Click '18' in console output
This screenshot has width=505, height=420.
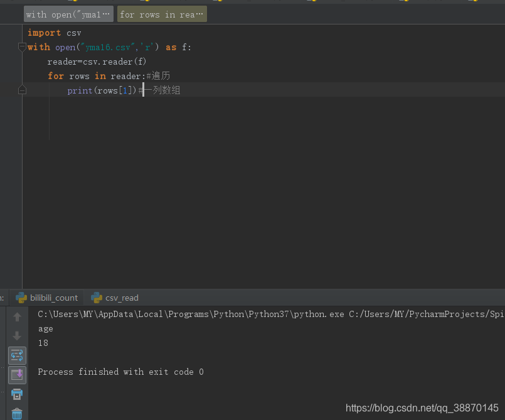coord(43,343)
